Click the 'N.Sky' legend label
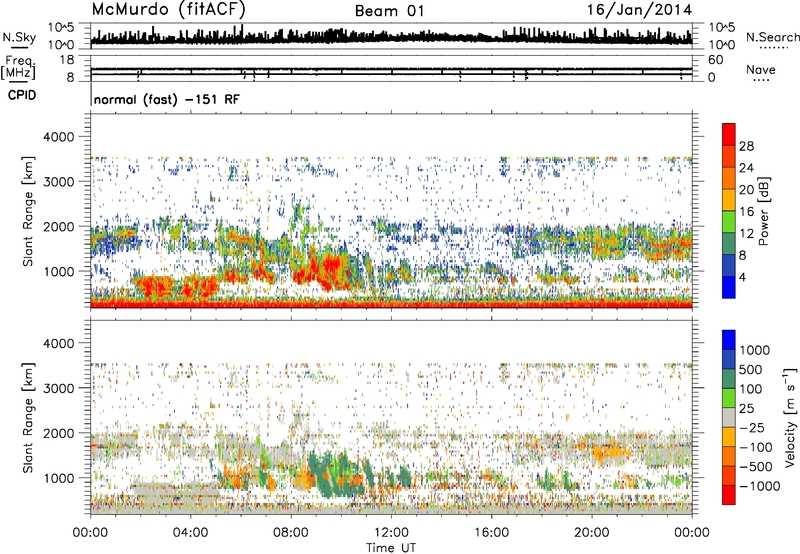 [x=19, y=37]
